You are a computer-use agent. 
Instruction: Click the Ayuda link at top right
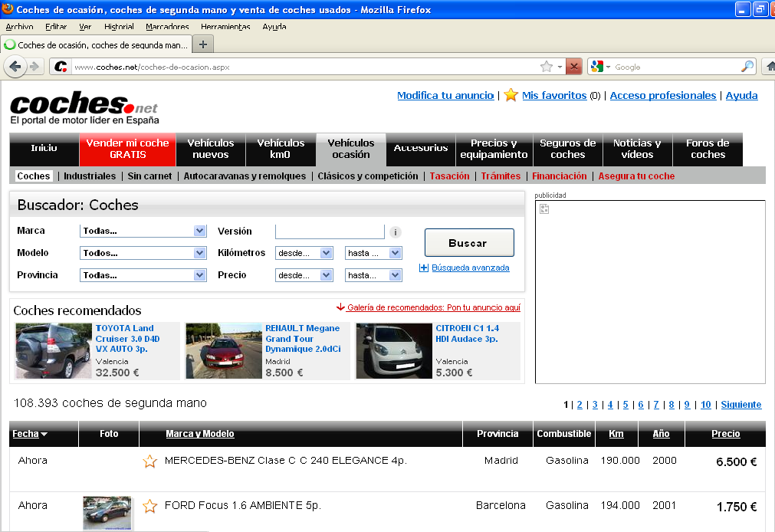pyautogui.click(x=741, y=95)
